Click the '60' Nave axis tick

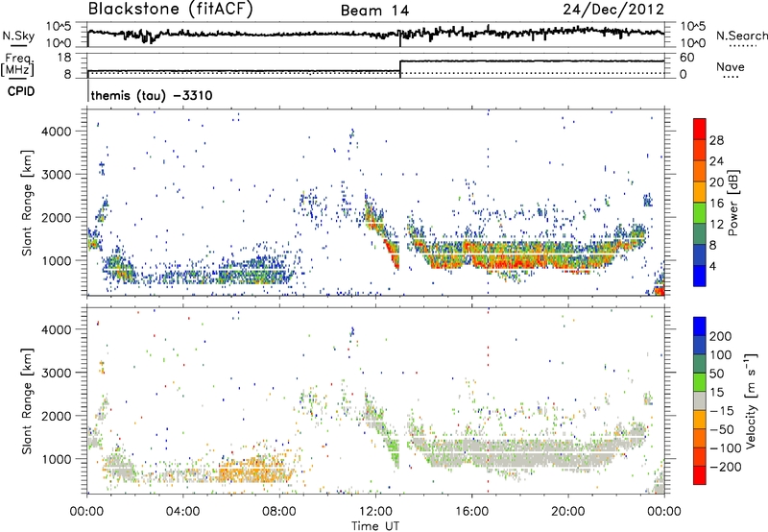(x=686, y=58)
